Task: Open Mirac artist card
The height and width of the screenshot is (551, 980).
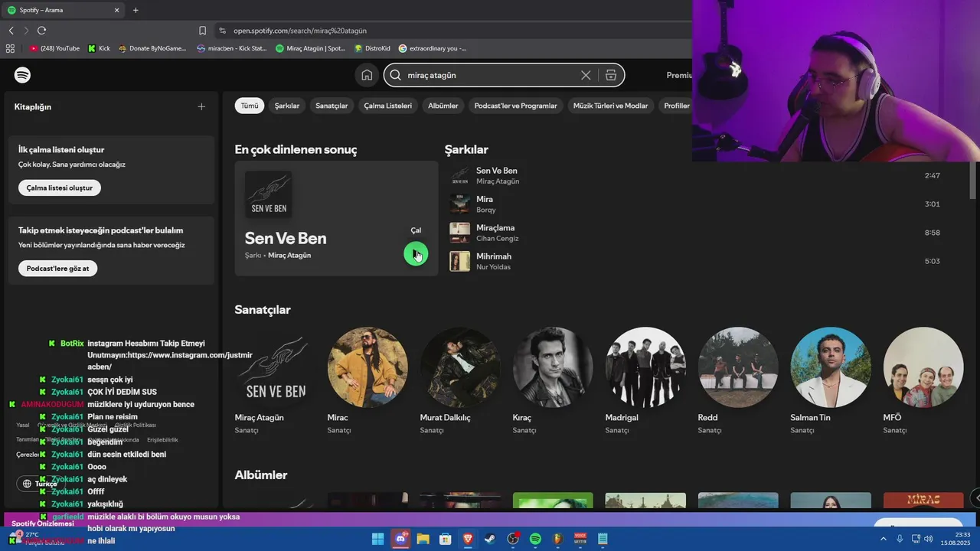Action: point(367,383)
